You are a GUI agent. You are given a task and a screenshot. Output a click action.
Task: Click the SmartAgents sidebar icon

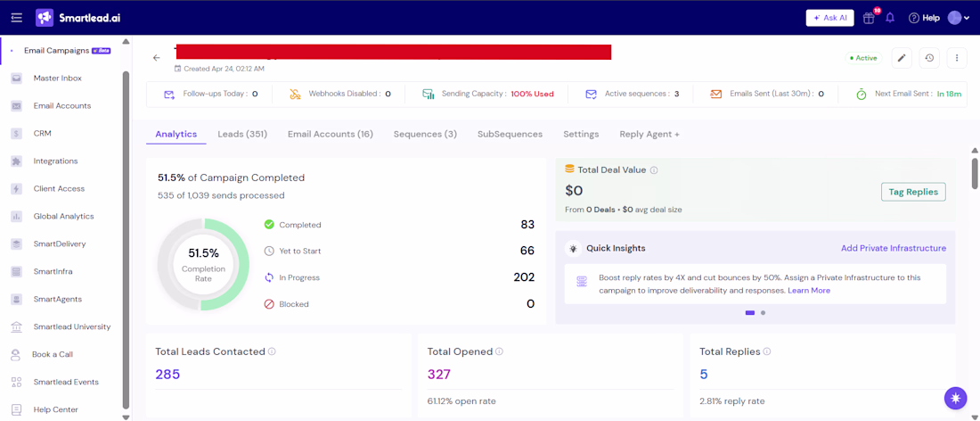pyautogui.click(x=17, y=299)
